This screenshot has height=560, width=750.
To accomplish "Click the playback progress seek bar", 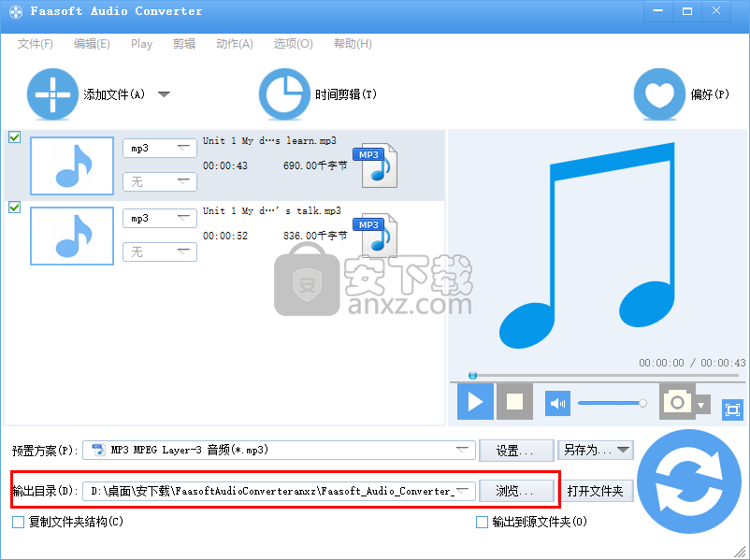I will point(604,376).
